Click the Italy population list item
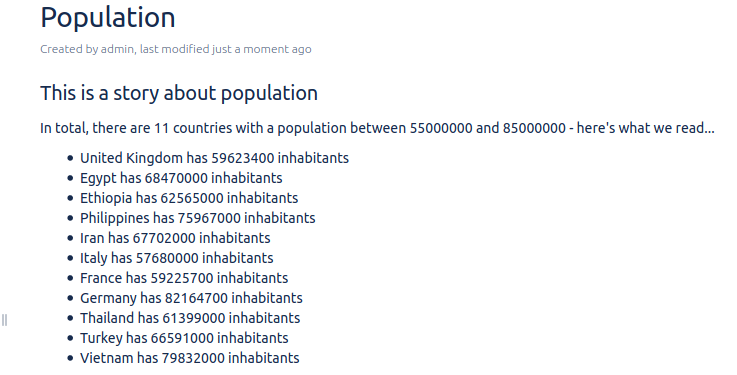 (x=176, y=258)
